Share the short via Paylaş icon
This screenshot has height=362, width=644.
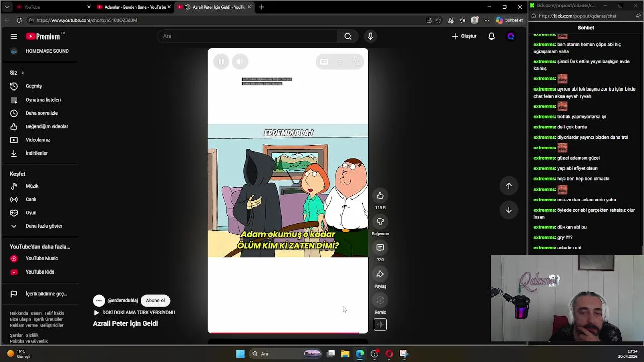click(x=380, y=274)
